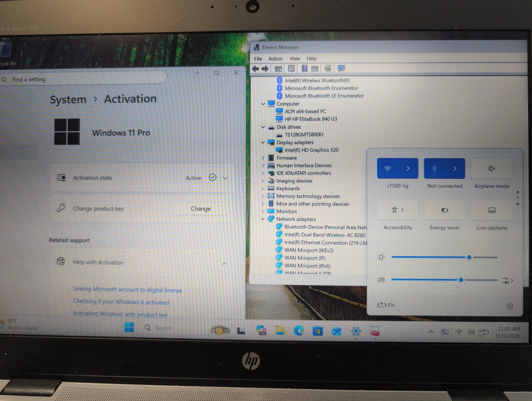This screenshot has width=532, height=401.
Task: Click the Show/Hide Action Pane toolbar icon
Action: pyautogui.click(x=315, y=69)
